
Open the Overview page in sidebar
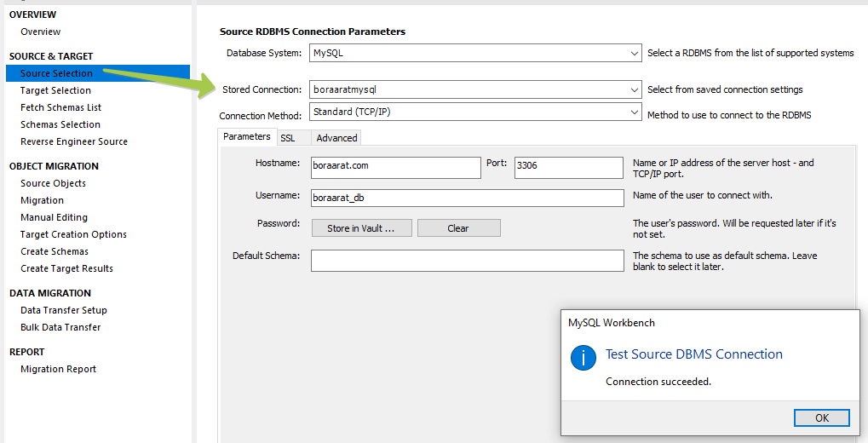40,32
